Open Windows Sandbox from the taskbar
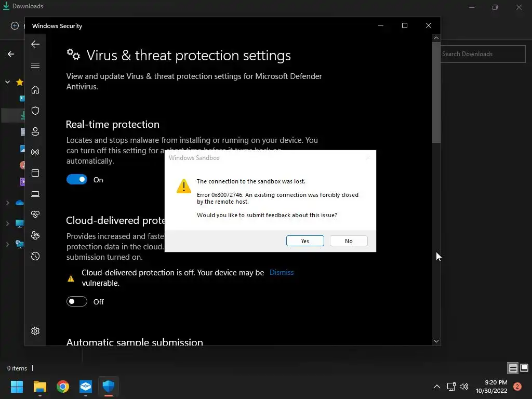This screenshot has height=399, width=532. pyautogui.click(x=86, y=387)
